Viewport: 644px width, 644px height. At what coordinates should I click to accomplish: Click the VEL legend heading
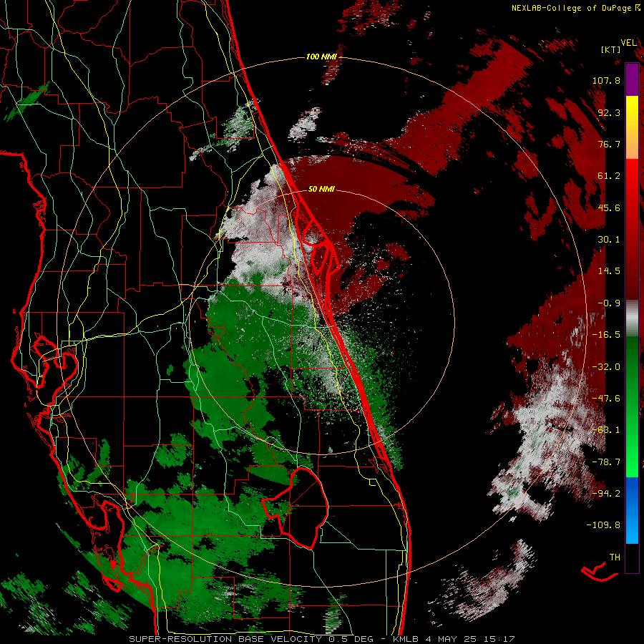(628, 43)
